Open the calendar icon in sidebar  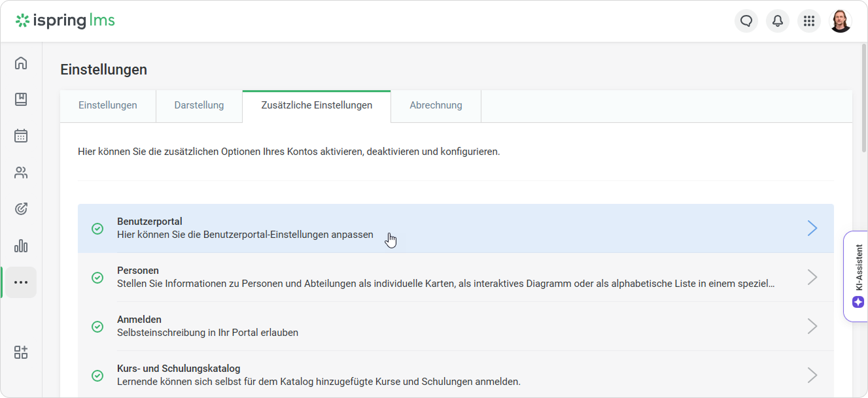(21, 136)
